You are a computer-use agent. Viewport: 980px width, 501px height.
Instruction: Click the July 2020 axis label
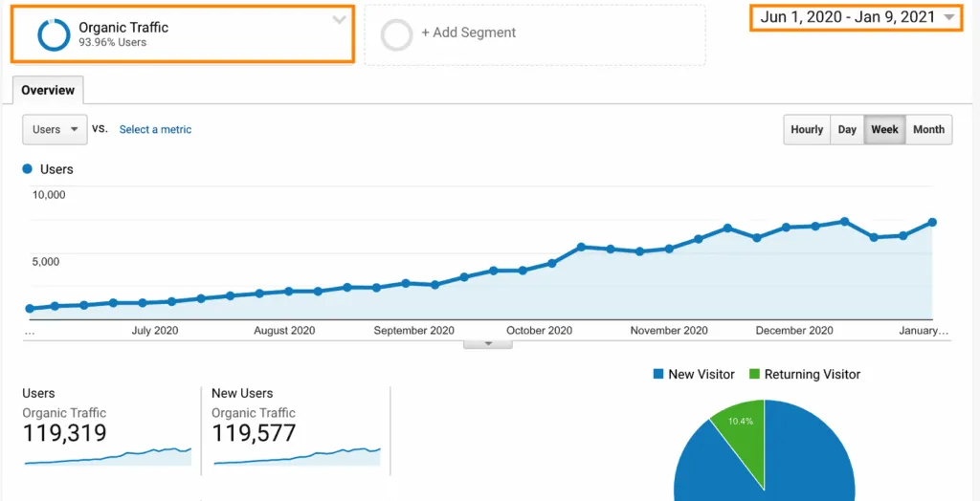tap(154, 331)
